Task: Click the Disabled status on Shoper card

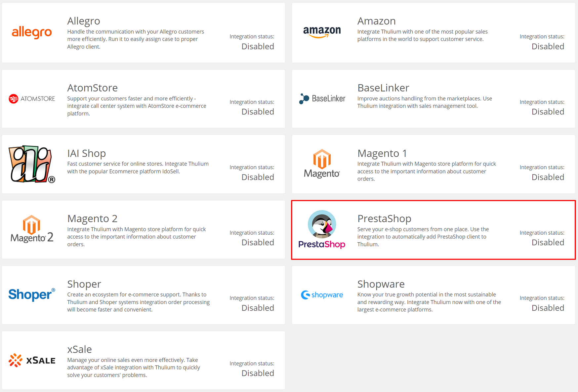Action: pos(258,308)
